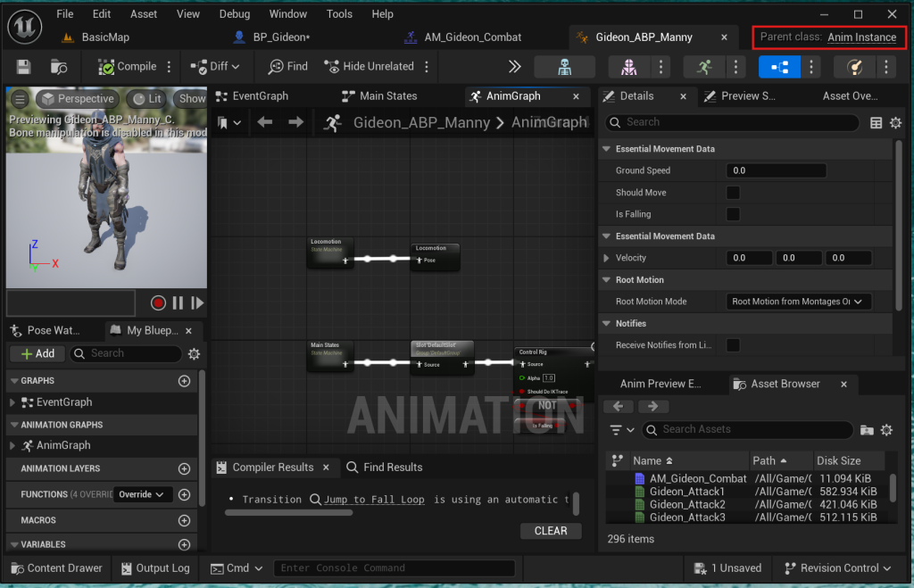
Task: Clear the compiler results
Action: pos(551,531)
